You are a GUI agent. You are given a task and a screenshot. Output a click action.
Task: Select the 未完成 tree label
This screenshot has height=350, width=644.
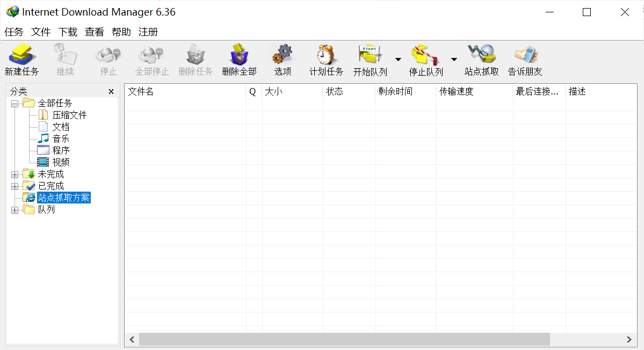(x=51, y=174)
